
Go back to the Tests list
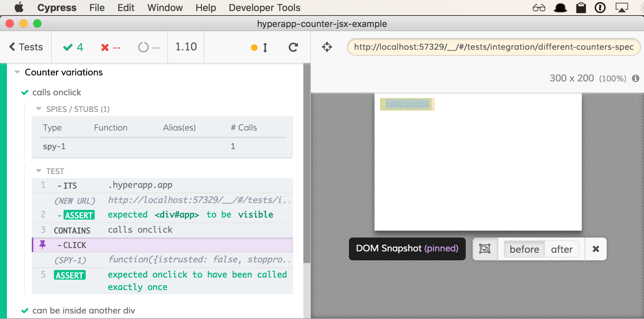coord(26,47)
